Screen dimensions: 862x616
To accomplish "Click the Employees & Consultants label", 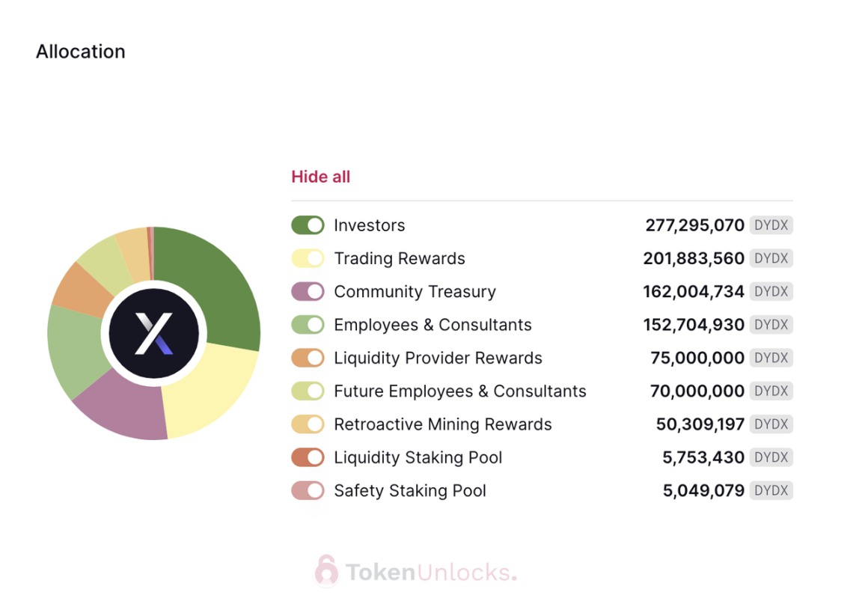I will pos(432,325).
